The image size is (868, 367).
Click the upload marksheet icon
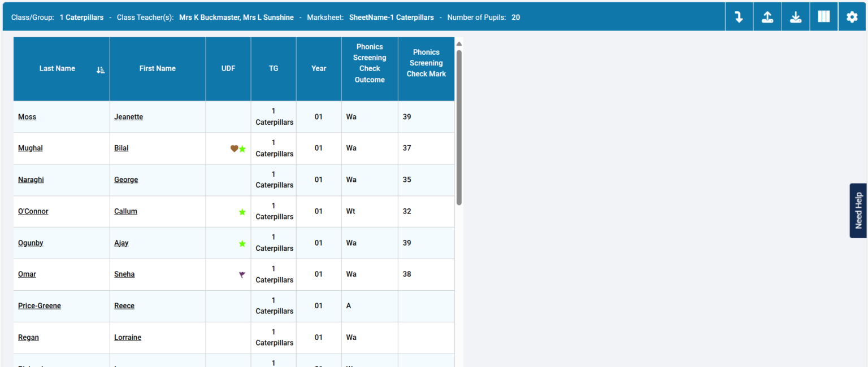point(767,17)
